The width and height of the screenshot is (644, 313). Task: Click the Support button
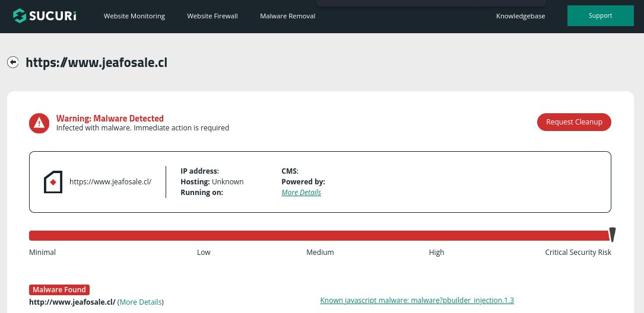(x=601, y=15)
